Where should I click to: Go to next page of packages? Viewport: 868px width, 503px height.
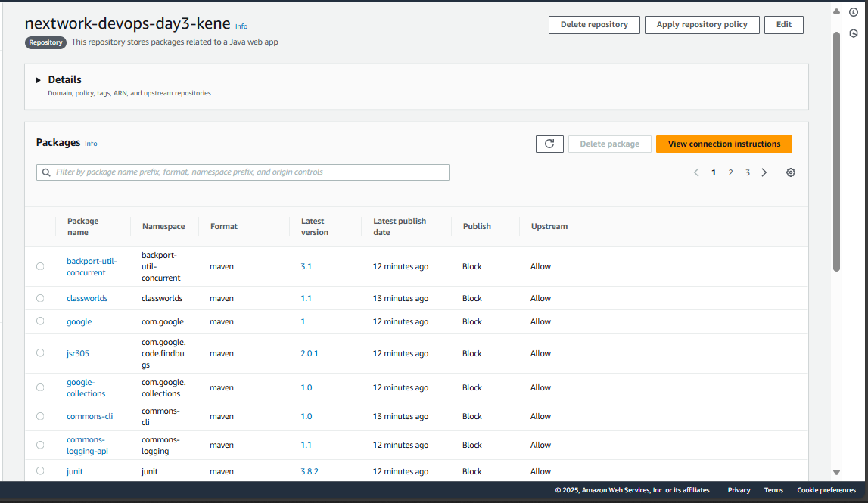[x=764, y=172]
